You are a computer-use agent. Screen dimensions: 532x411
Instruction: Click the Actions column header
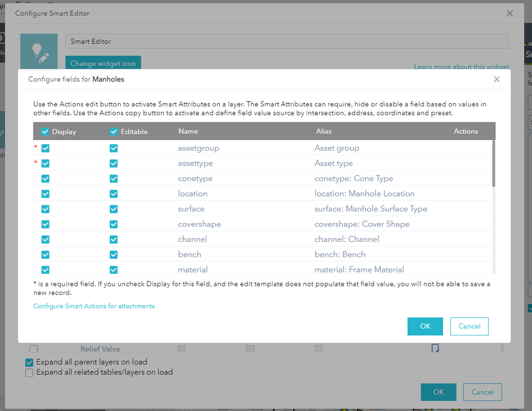pos(466,131)
